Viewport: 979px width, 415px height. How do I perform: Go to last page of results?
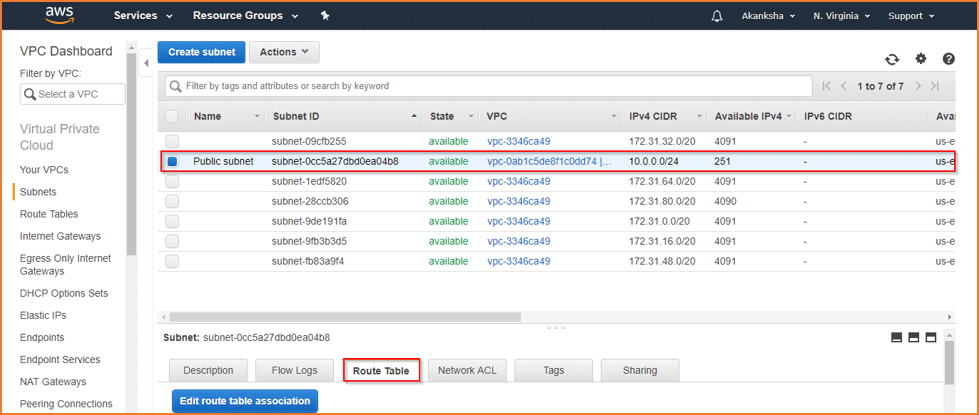(935, 86)
